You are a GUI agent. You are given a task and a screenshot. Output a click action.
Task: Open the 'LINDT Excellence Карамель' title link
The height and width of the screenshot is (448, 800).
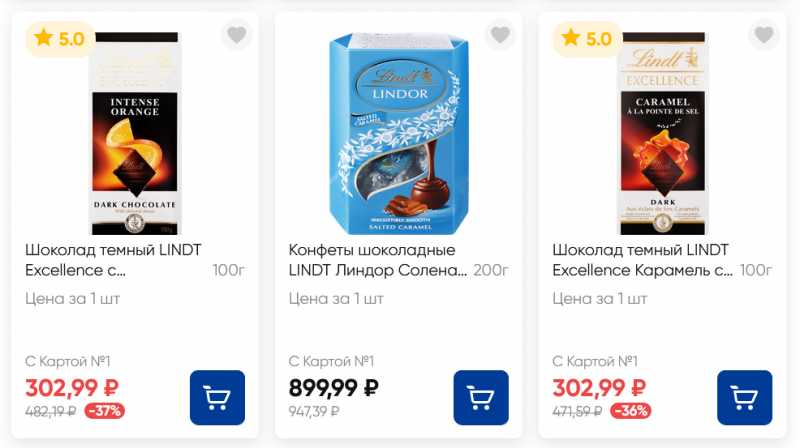pyautogui.click(x=642, y=260)
